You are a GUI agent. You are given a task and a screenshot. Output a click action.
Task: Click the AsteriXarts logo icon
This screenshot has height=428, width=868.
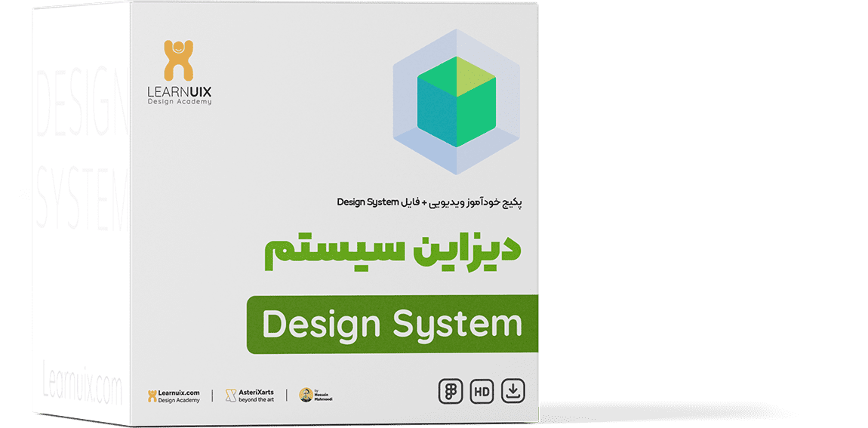coord(231,396)
